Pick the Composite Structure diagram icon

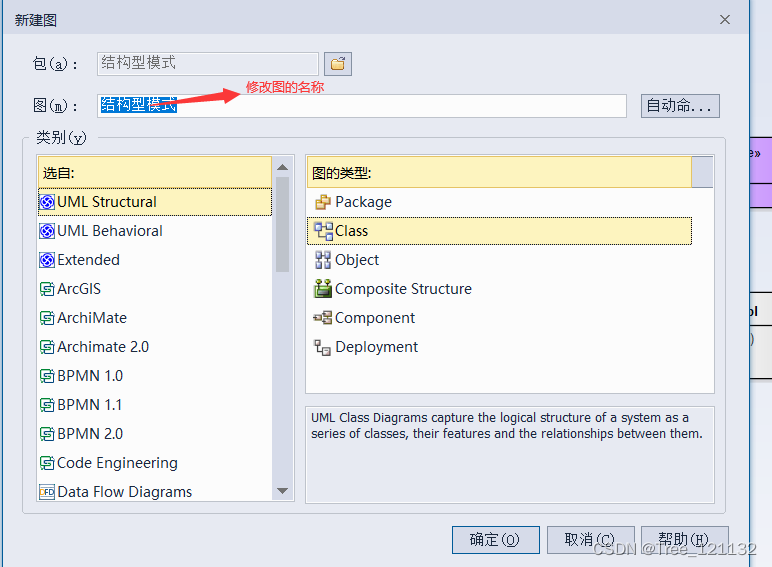pyautogui.click(x=322, y=289)
